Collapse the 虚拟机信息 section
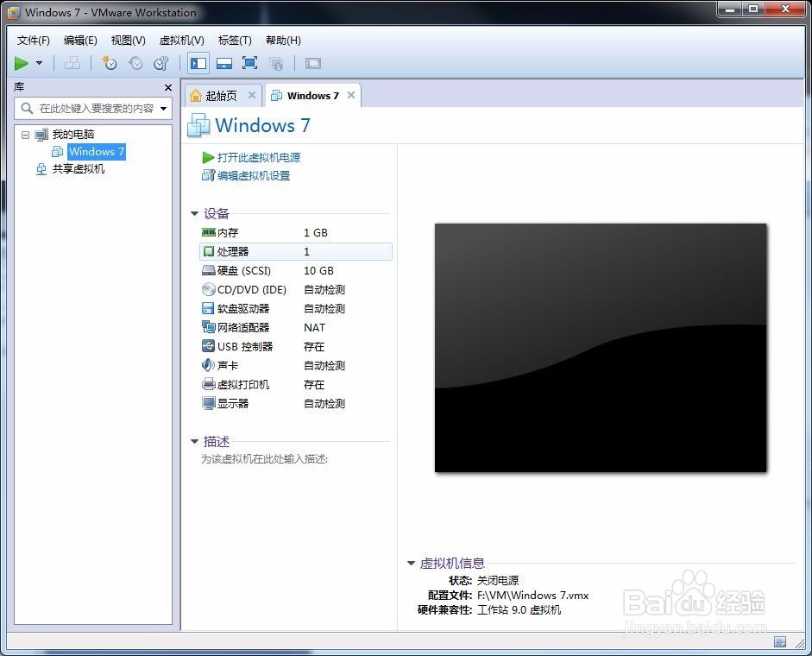 (x=411, y=564)
